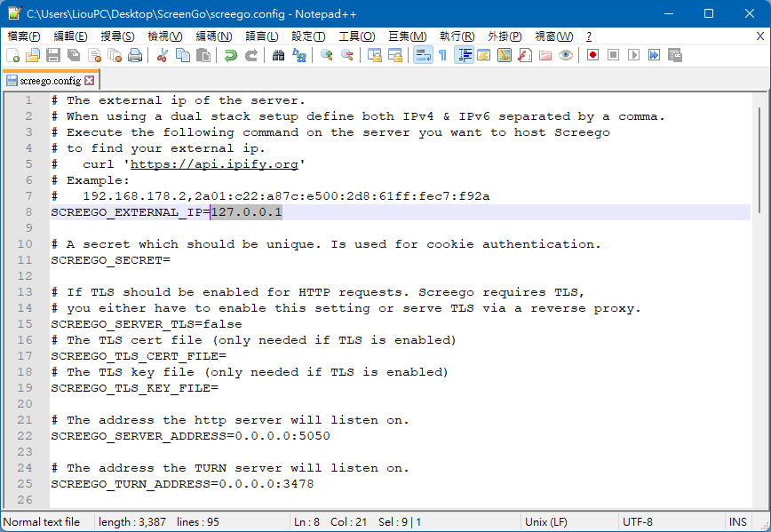Click the green Undo arrow
The image size is (771, 532).
pyautogui.click(x=231, y=55)
